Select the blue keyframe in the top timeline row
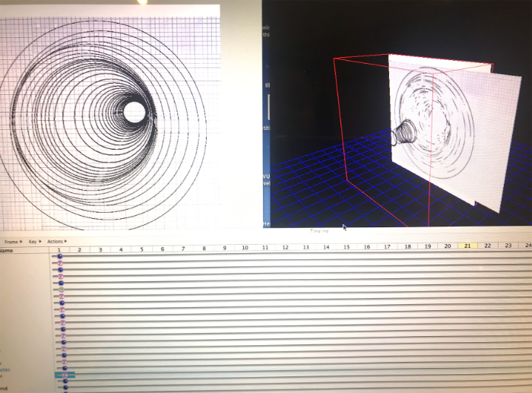The width and height of the screenshot is (532, 393). tap(60, 256)
